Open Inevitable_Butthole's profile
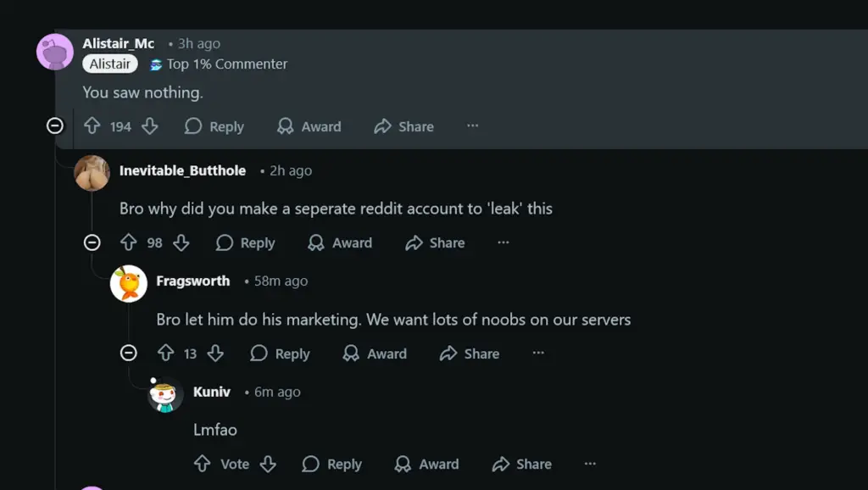The height and width of the screenshot is (490, 868). point(183,170)
